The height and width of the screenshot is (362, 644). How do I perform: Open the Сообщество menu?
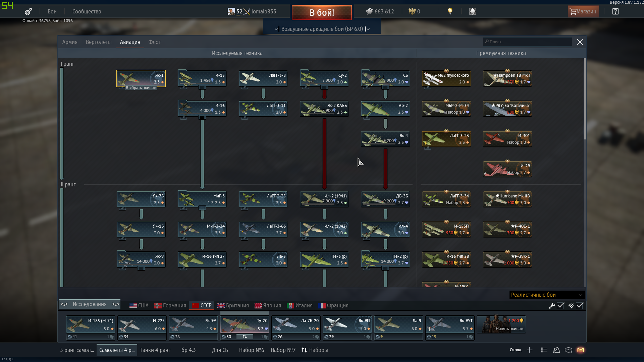[x=87, y=11]
